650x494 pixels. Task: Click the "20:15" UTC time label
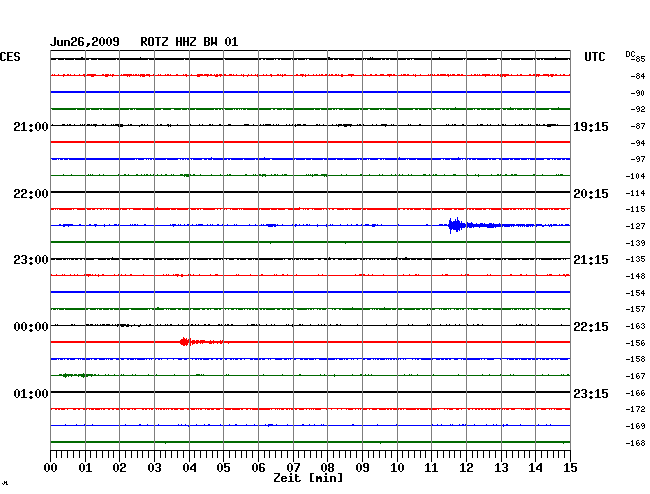coord(591,194)
